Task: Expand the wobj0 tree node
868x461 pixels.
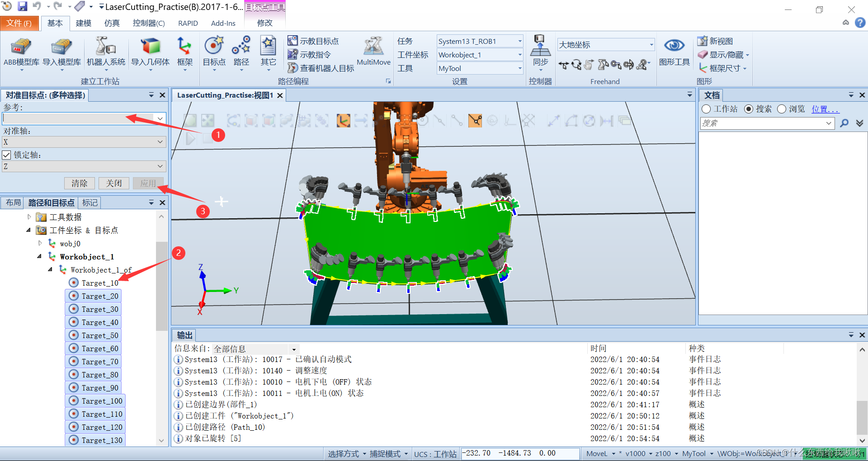Action: tap(40, 243)
